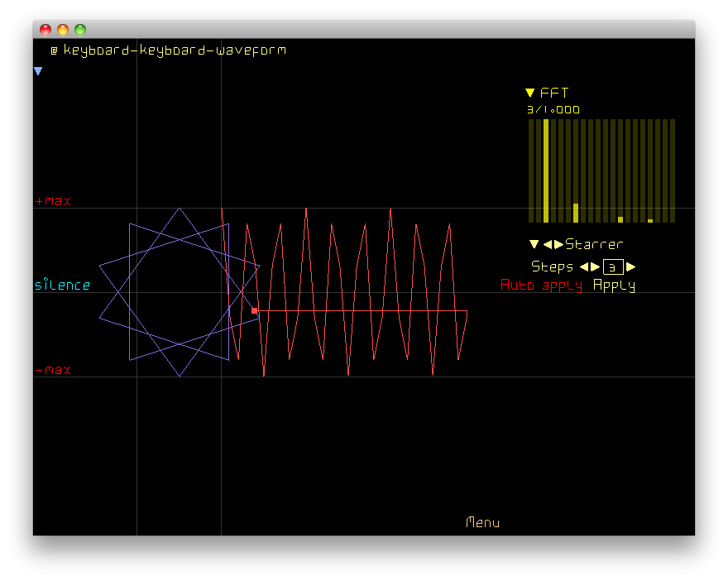This screenshot has height=581, width=728.
Task: Open the orange Menu at bottom
Action: 483,522
